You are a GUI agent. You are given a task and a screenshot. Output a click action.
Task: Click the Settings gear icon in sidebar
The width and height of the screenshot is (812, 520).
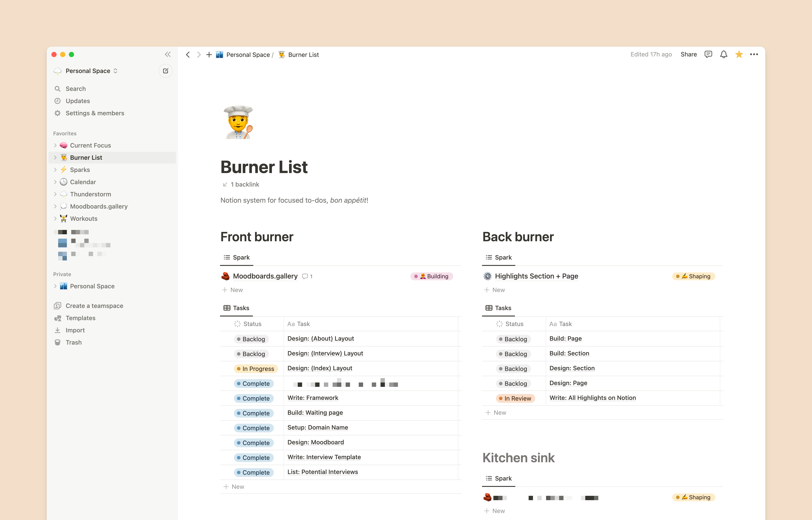point(58,113)
